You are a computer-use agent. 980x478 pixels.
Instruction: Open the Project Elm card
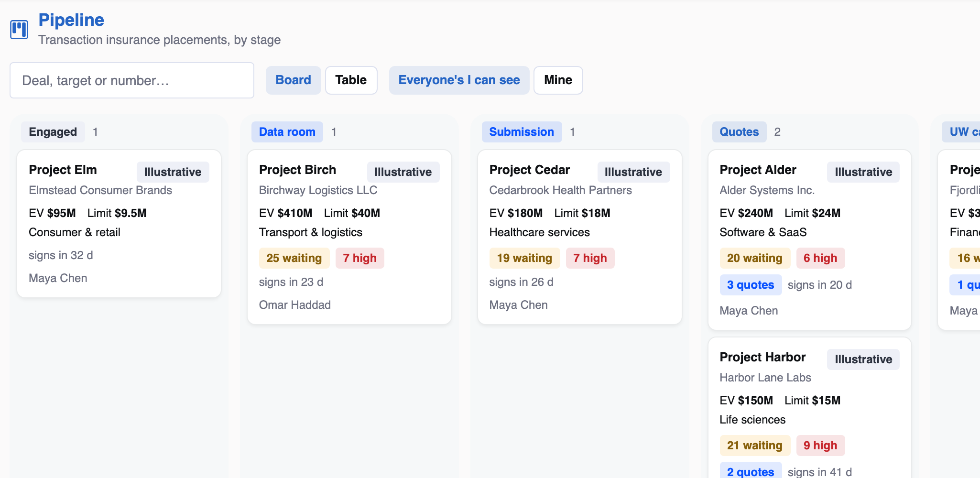coord(119,224)
